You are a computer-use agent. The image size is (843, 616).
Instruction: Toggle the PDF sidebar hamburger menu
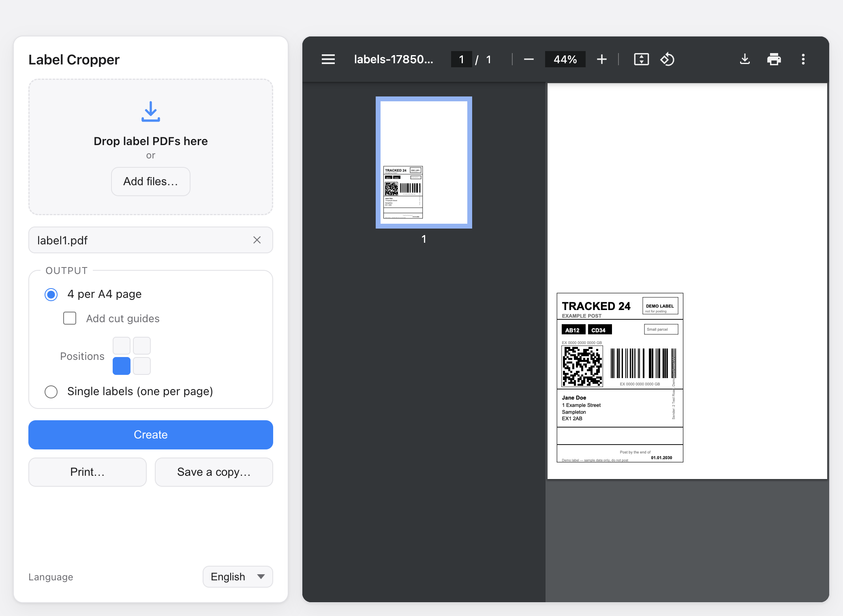[x=328, y=59]
